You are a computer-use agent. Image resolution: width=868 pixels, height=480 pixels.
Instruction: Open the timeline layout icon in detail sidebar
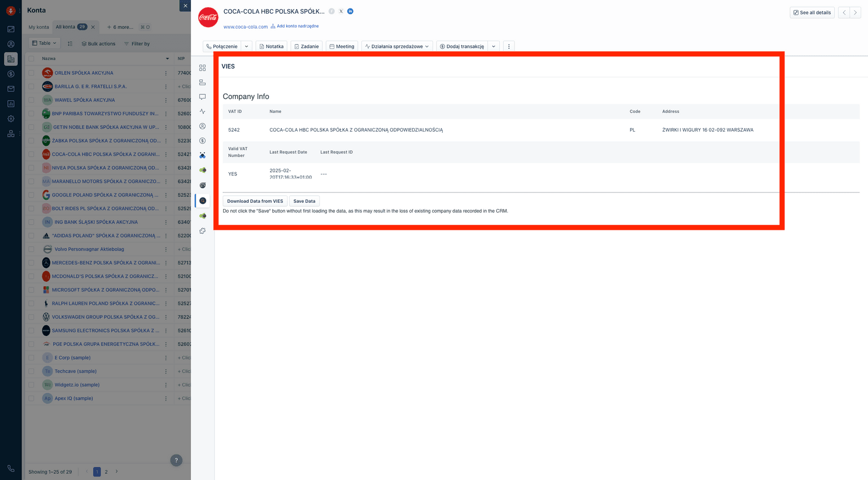click(x=202, y=82)
